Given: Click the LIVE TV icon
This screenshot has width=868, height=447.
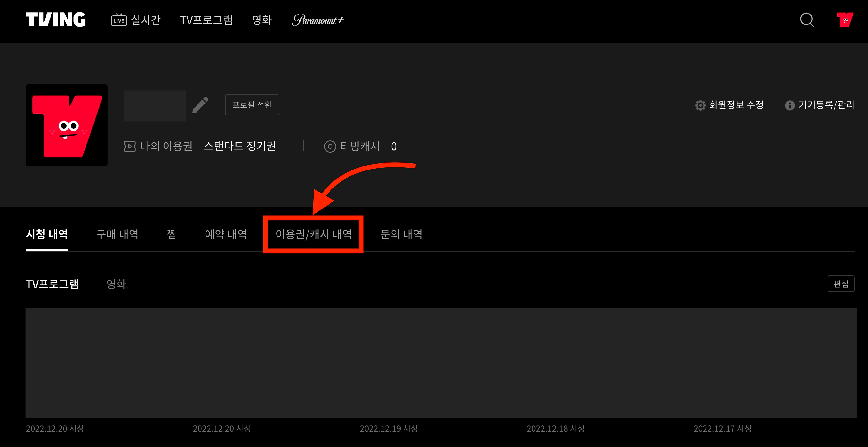Looking at the screenshot, I should coord(119,20).
